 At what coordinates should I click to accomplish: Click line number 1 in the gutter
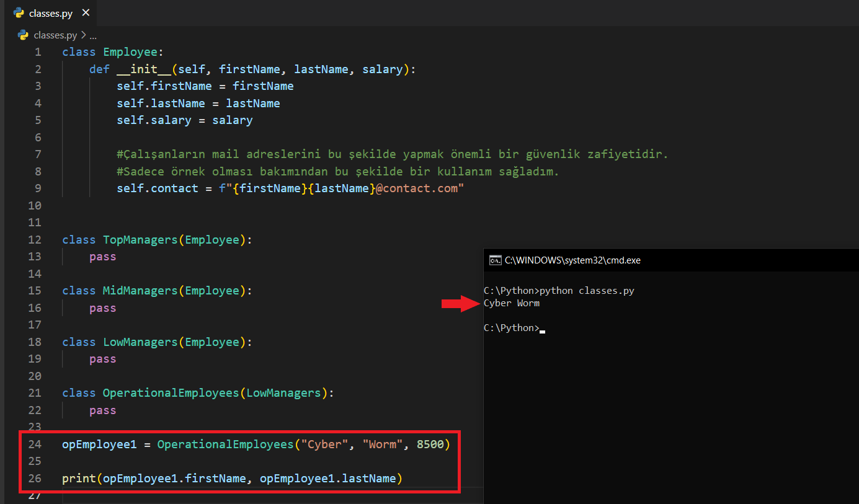38,52
